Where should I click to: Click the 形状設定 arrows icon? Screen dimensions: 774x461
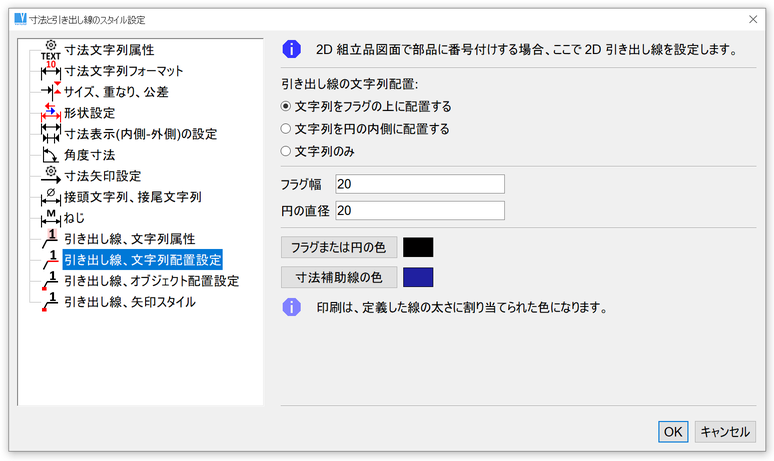tap(50, 113)
